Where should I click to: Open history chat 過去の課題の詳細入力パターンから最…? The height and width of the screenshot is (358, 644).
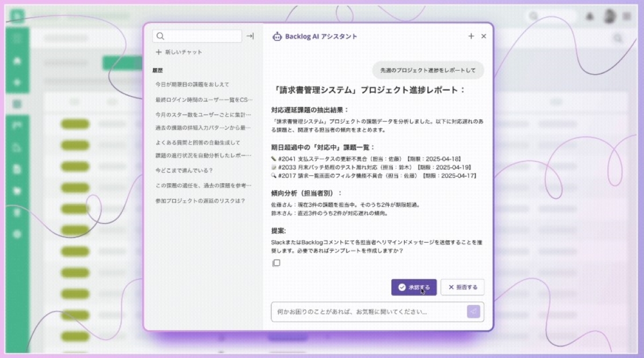click(x=203, y=128)
